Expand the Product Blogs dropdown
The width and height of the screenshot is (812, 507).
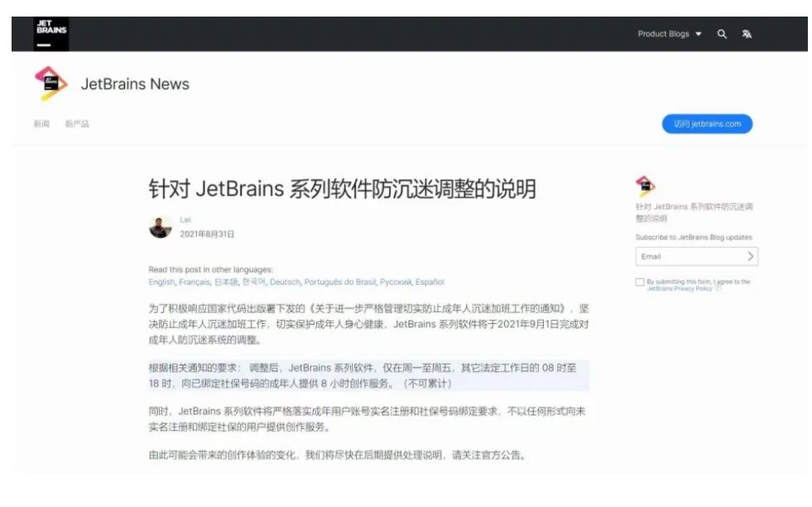(x=669, y=34)
